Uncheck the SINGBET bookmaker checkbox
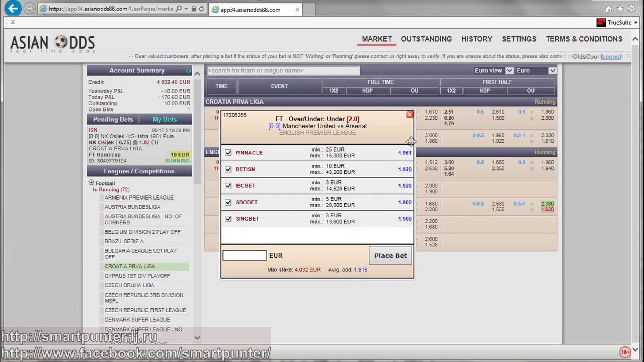This screenshot has height=362, width=644. (x=228, y=219)
